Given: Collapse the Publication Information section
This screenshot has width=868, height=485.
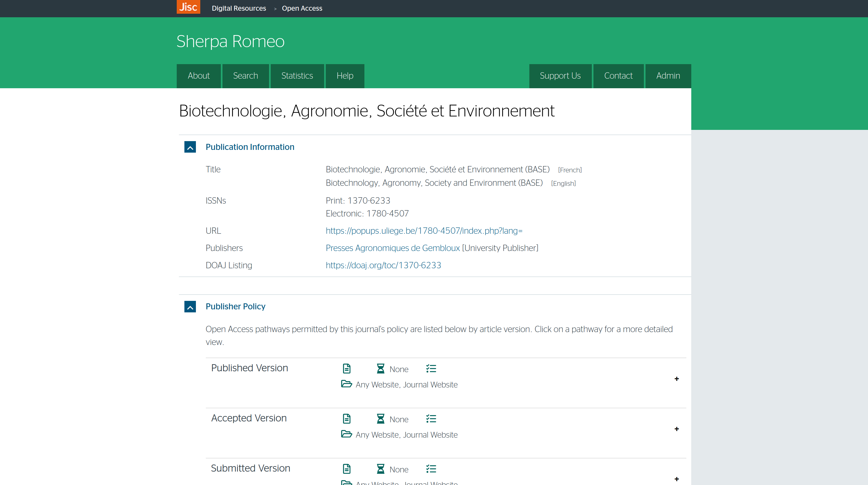Looking at the screenshot, I should (190, 147).
